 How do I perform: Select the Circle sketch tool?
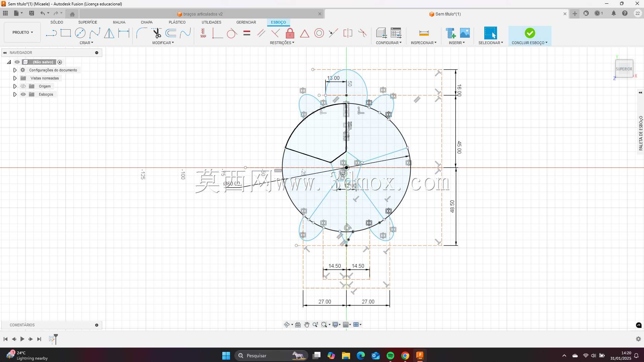pos(80,33)
